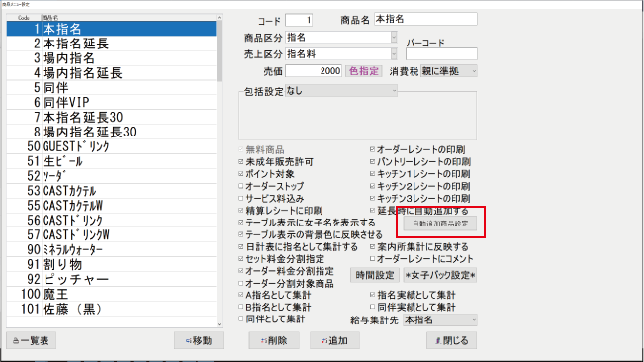Click the 閉じる close button
This screenshot has width=644, height=362.
(452, 340)
